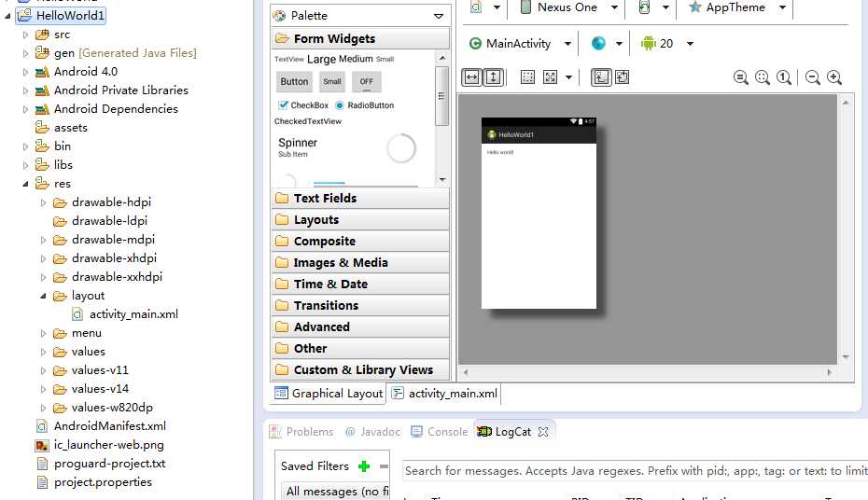Select ic_launcher-web.png file
This screenshot has height=500, width=868.
(x=108, y=445)
